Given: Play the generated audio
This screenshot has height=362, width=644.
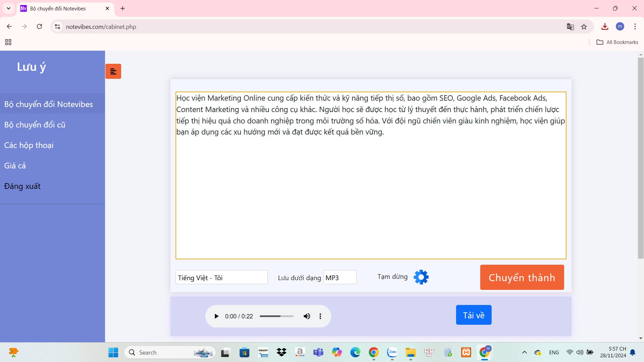Looking at the screenshot, I should [x=216, y=316].
